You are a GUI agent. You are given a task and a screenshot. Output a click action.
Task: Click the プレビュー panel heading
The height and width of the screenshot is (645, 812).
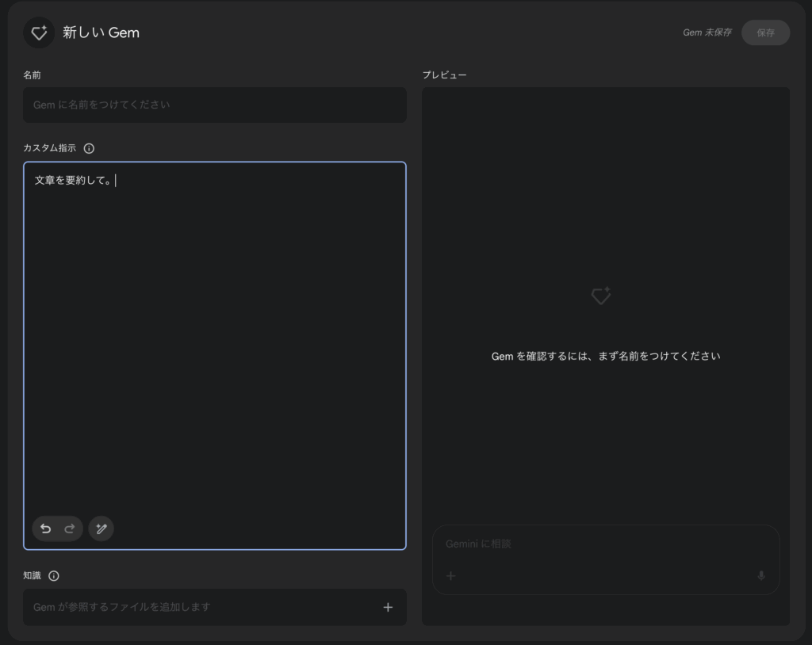444,74
